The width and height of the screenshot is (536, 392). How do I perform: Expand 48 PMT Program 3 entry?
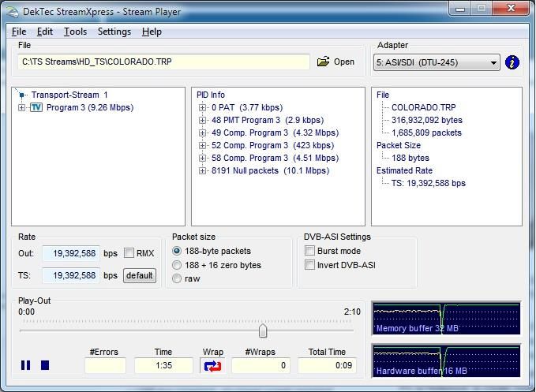[x=202, y=120]
